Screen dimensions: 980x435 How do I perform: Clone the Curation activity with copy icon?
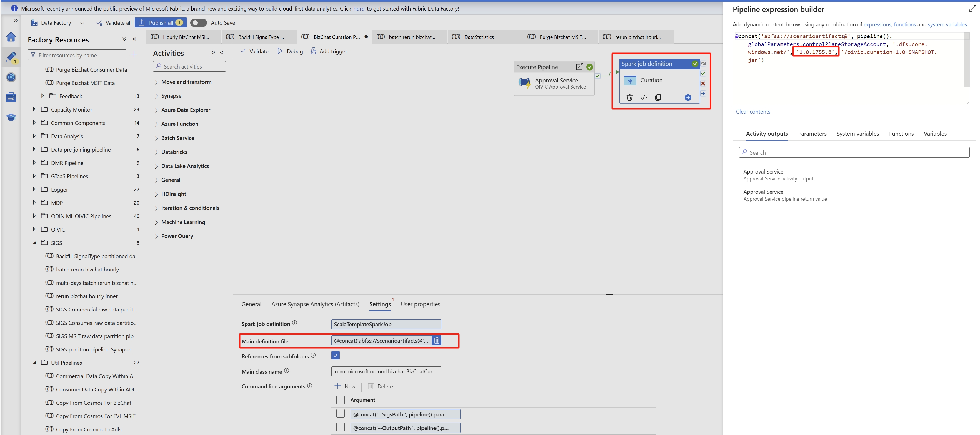click(658, 98)
